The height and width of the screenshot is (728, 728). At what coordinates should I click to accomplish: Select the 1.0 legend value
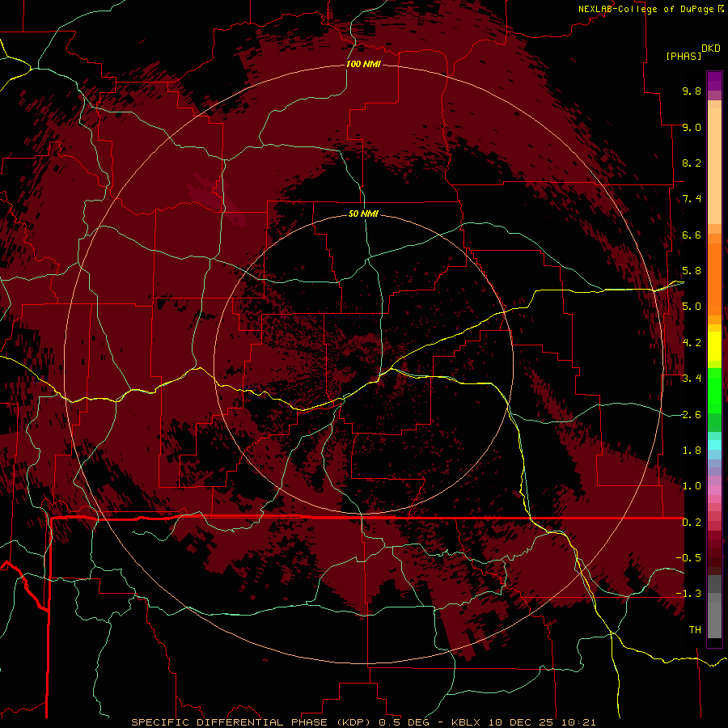[692, 486]
